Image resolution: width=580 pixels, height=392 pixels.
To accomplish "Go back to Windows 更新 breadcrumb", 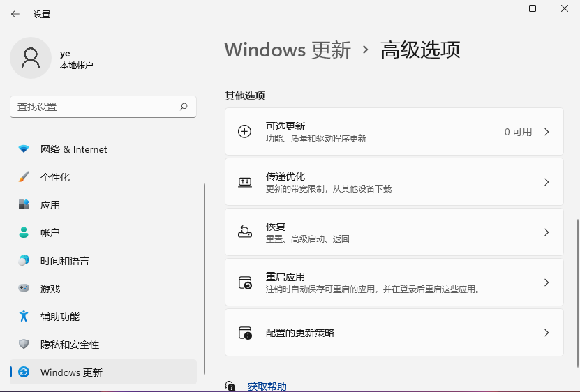I will coord(288,50).
